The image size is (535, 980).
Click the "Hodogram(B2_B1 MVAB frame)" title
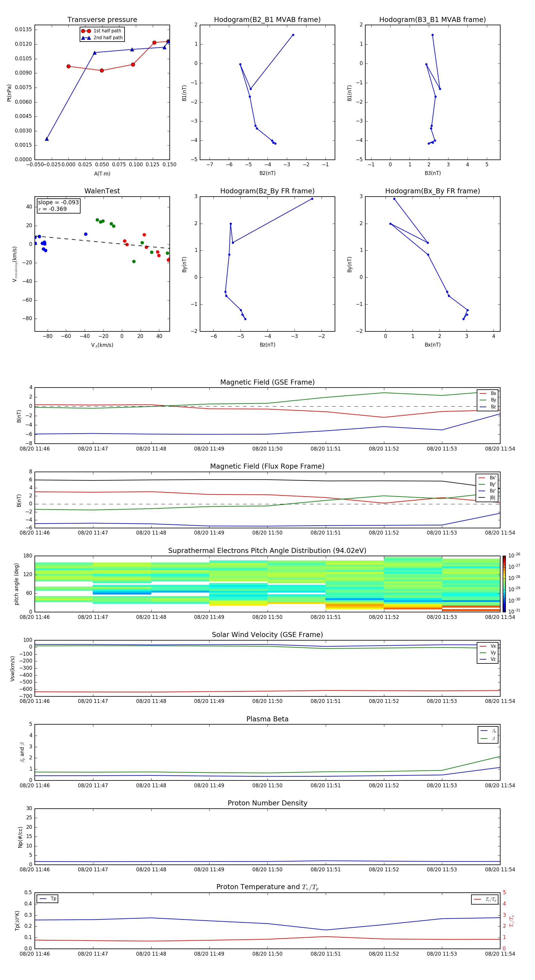point(267,19)
